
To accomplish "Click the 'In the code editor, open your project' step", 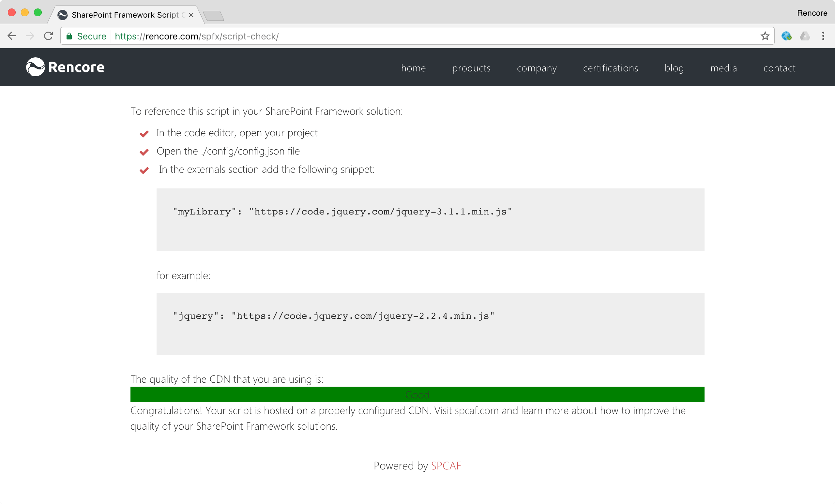I will click(x=237, y=133).
